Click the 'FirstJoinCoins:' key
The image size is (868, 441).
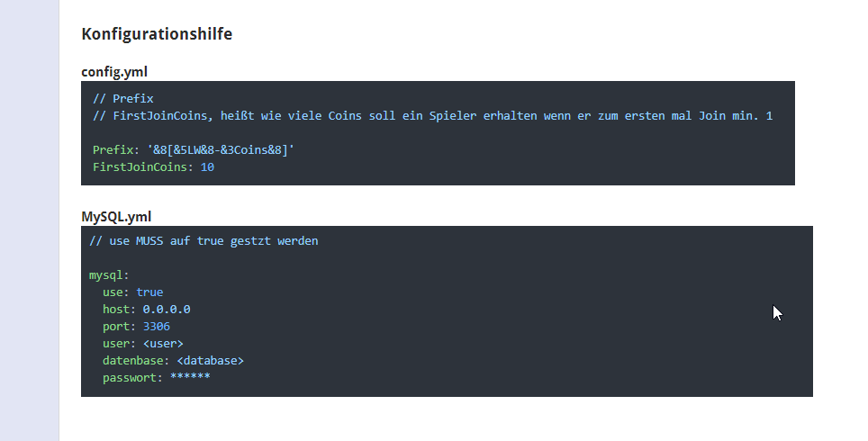click(x=143, y=167)
